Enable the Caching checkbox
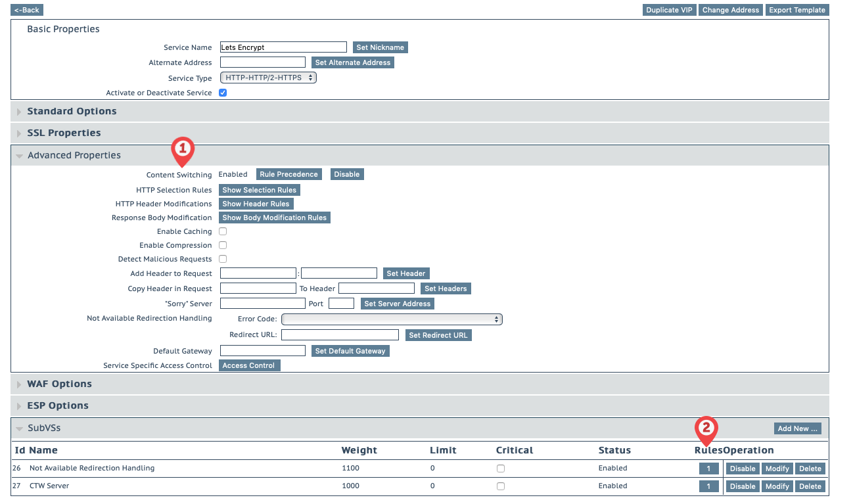 click(x=223, y=231)
